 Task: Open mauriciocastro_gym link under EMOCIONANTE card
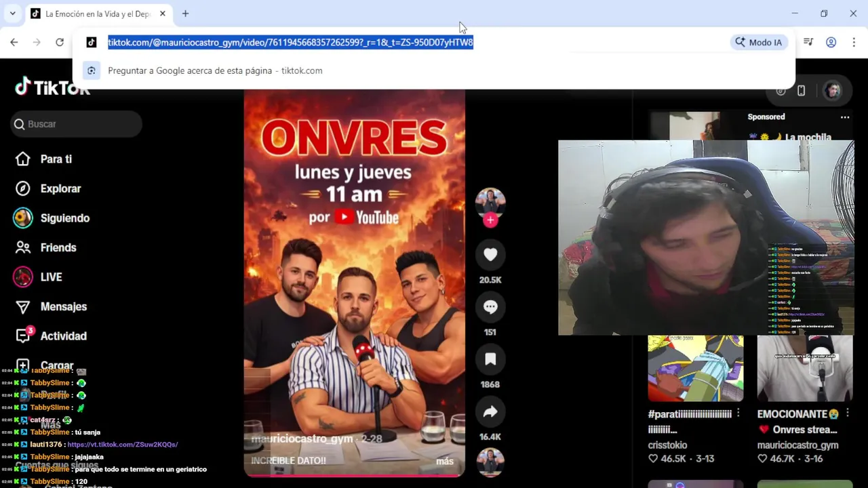click(x=798, y=445)
